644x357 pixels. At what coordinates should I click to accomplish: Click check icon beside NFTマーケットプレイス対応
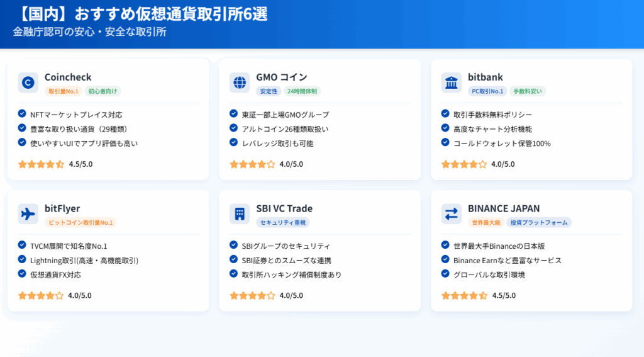coord(22,113)
